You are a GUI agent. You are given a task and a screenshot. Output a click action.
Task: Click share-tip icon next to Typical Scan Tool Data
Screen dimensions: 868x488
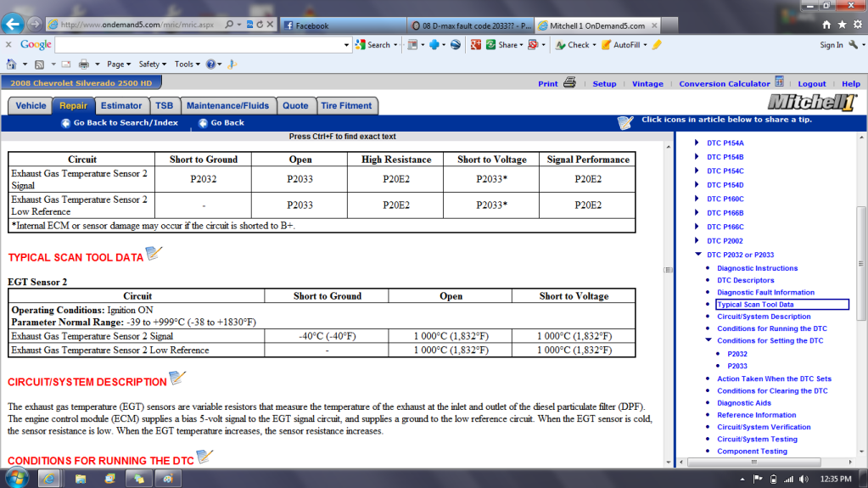(x=154, y=254)
